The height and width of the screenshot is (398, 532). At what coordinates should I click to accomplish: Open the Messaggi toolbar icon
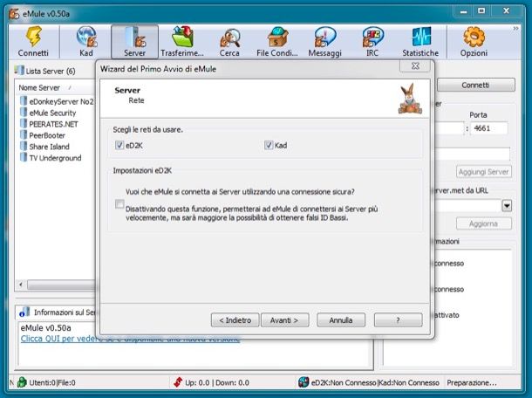pyautogui.click(x=325, y=37)
